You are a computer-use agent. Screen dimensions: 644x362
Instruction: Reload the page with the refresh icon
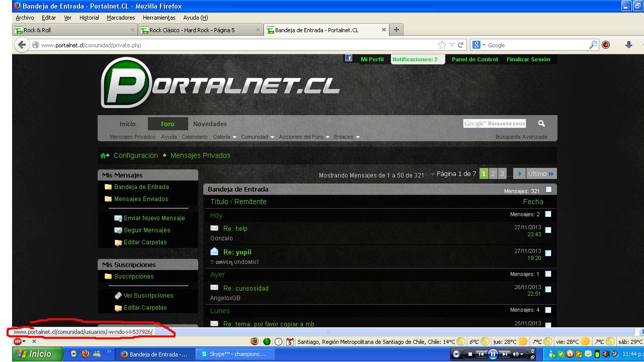(461, 45)
